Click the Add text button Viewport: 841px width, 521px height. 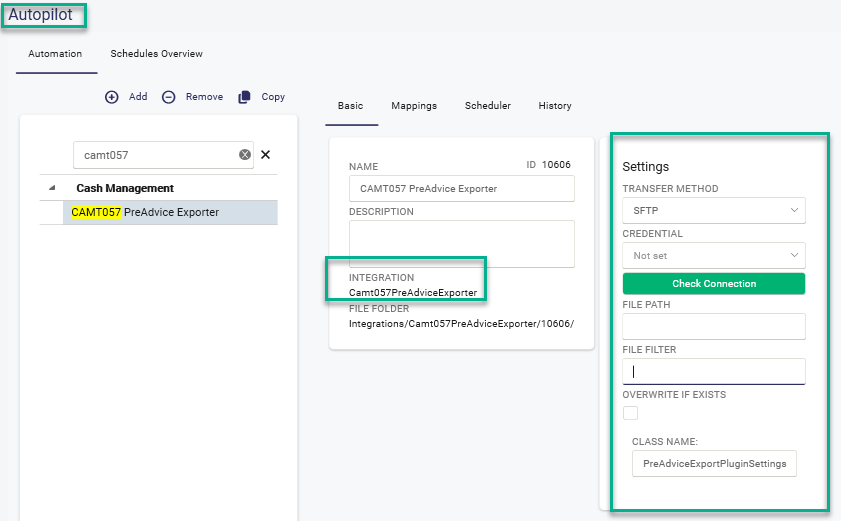(x=138, y=97)
